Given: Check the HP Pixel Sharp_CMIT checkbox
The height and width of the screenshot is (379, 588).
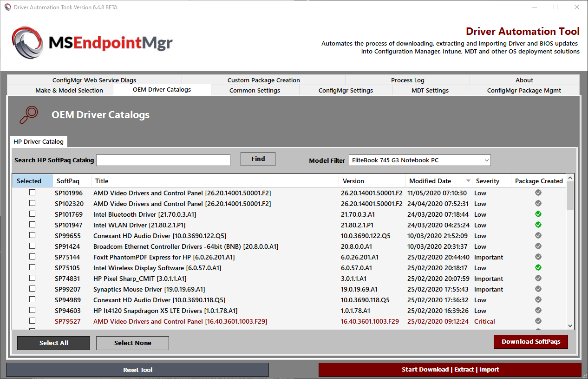Looking at the screenshot, I should pos(33,278).
